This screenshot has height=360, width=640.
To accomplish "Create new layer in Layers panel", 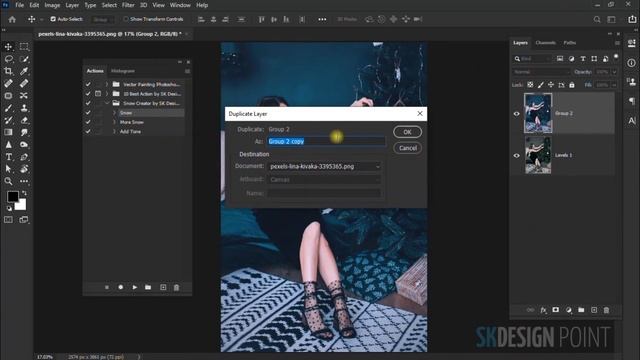I will 594,310.
